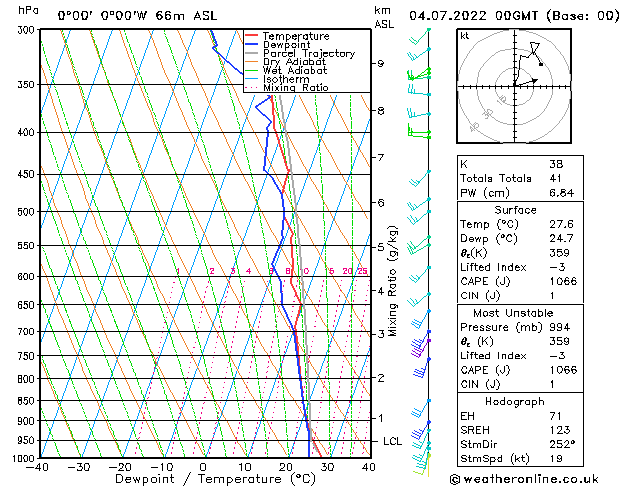Image resolution: width=629 pixels, height=486 pixels.
Task: Click the 5 km altitude label
Action: pyautogui.click(x=381, y=247)
